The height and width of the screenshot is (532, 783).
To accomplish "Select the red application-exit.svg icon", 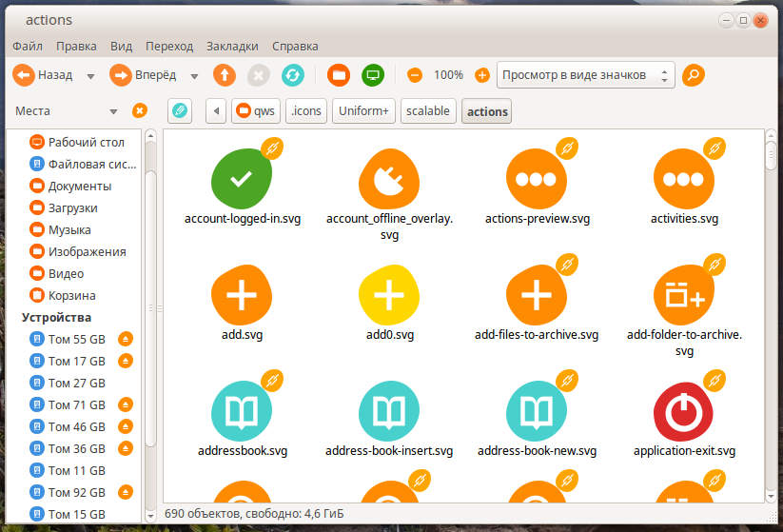I will click(x=684, y=411).
